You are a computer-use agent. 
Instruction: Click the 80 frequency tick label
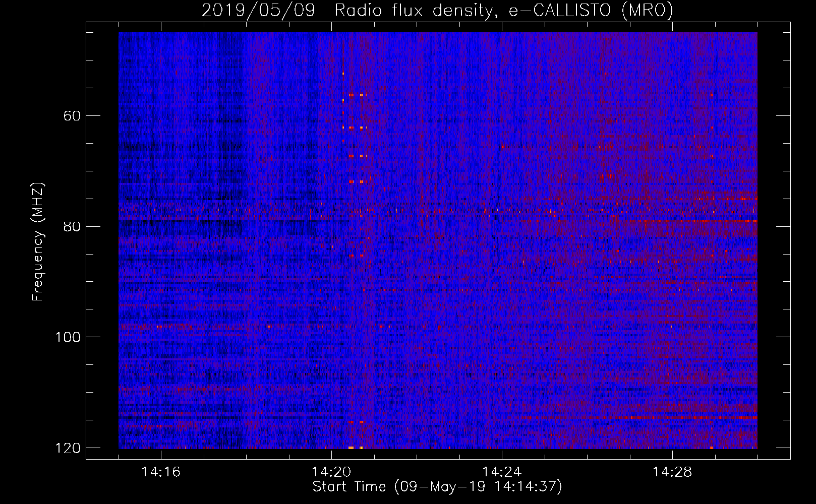tap(72, 226)
